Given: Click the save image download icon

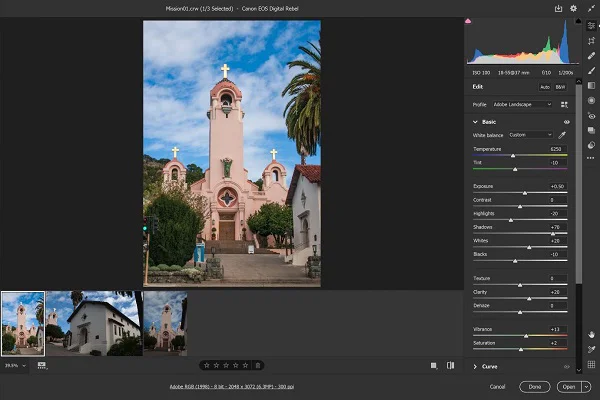Looking at the screenshot, I should tap(558, 8).
